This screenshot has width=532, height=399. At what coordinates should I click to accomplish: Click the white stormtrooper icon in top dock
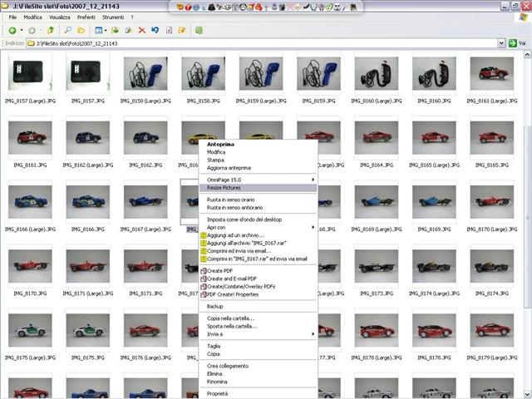[337, 7]
